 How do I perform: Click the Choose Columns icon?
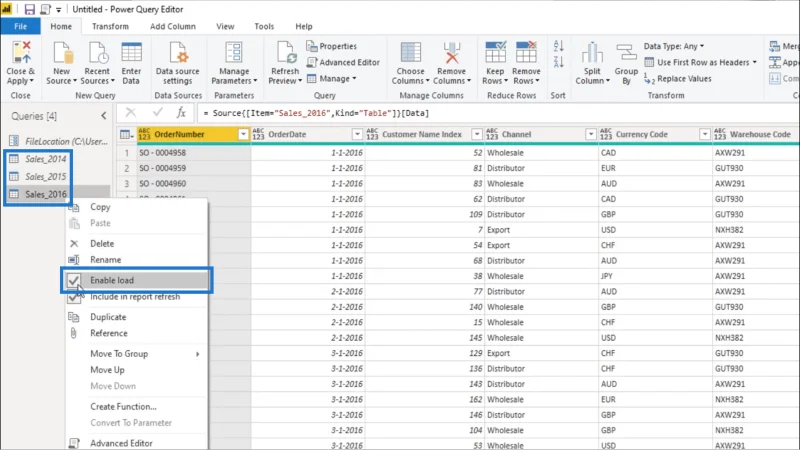click(x=411, y=53)
